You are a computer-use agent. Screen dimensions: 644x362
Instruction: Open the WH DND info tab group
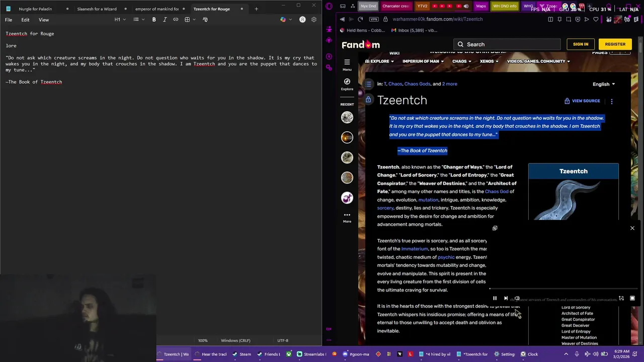click(x=505, y=6)
